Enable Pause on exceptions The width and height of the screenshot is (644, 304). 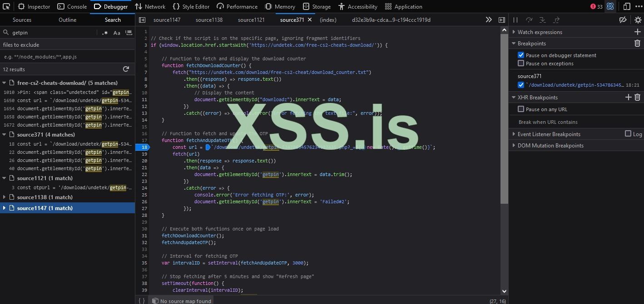[521, 63]
